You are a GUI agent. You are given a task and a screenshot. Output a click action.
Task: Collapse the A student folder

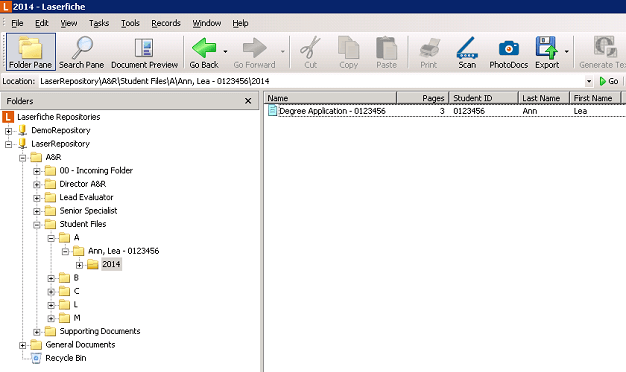[51, 238]
